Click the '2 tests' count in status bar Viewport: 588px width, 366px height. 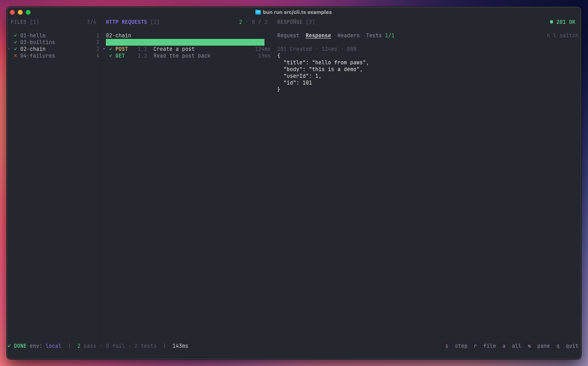pos(146,346)
